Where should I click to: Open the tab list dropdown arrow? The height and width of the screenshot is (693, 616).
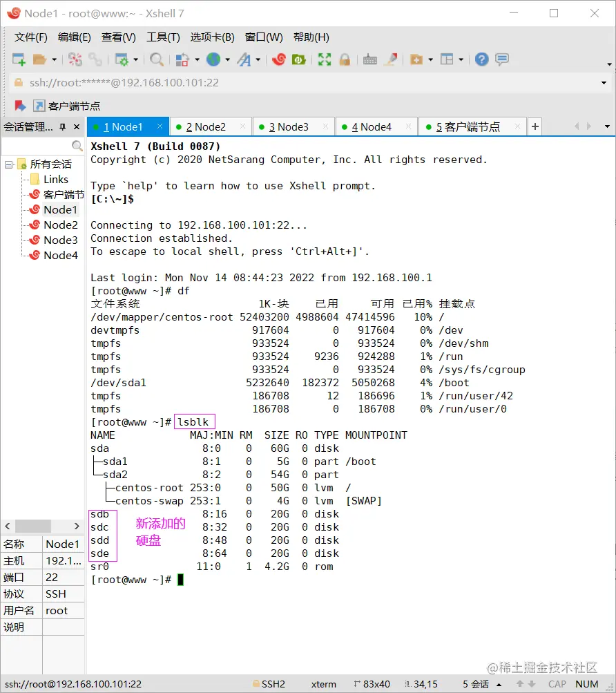[x=607, y=127]
